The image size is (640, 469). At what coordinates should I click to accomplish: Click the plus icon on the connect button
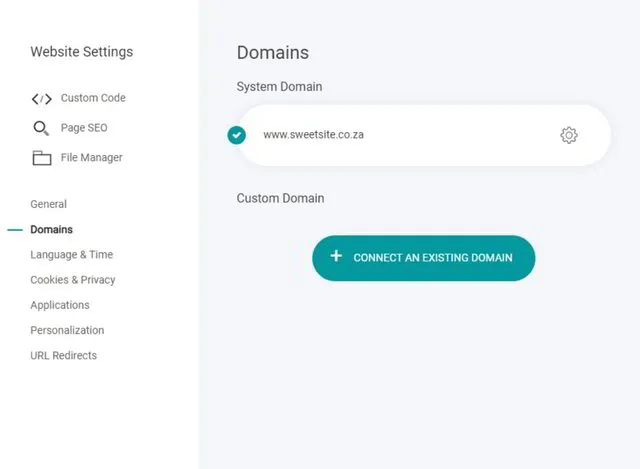click(336, 256)
